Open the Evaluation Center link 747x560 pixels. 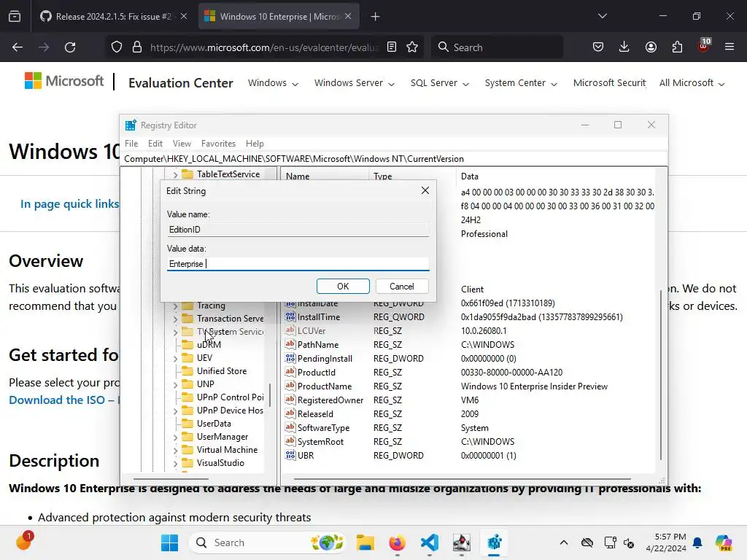(181, 83)
